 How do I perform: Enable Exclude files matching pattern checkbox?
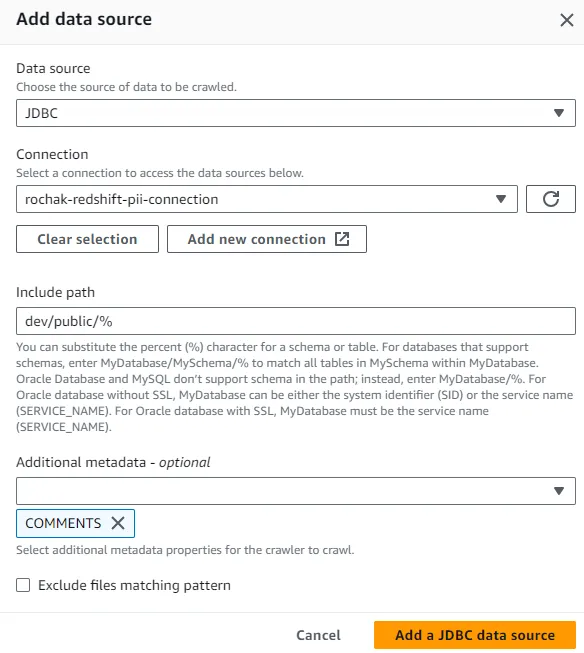click(23, 585)
